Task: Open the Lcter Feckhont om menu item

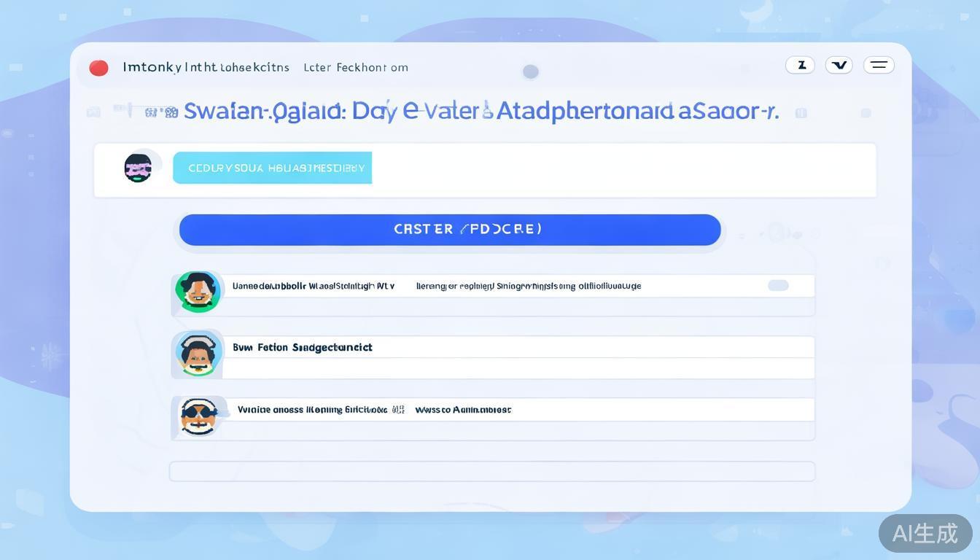Action: tap(356, 67)
